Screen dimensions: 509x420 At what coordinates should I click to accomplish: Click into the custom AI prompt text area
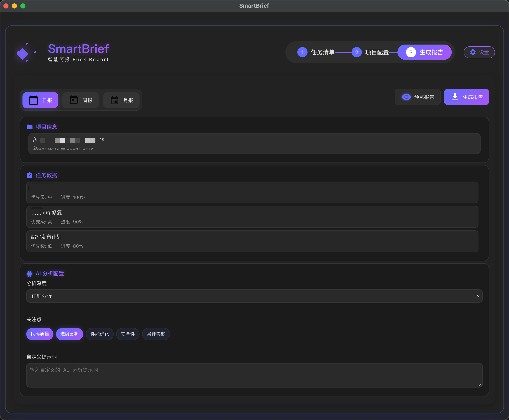pos(254,375)
